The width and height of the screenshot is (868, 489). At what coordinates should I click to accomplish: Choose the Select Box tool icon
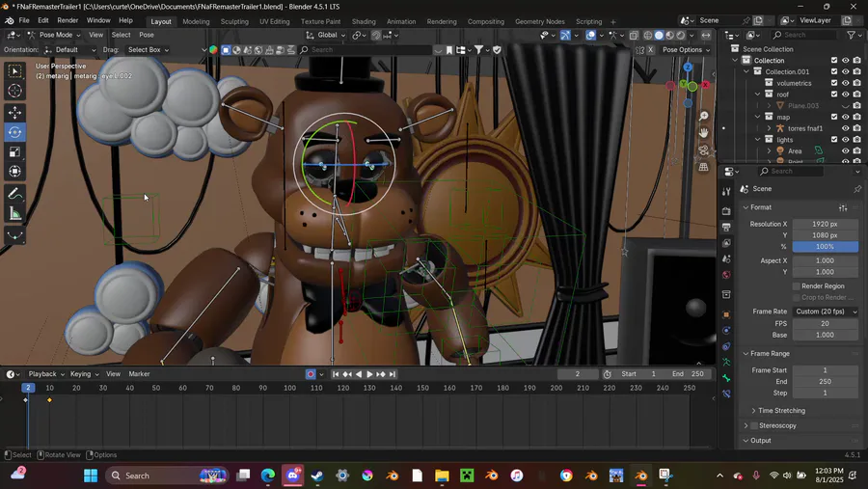pos(14,70)
